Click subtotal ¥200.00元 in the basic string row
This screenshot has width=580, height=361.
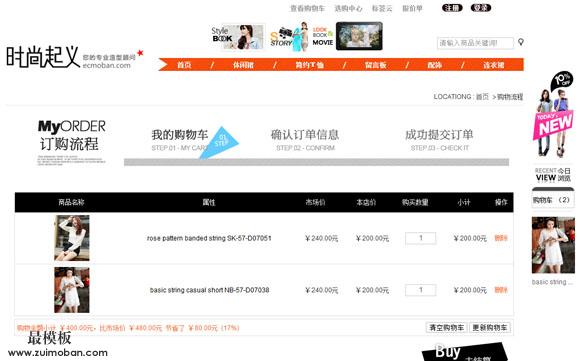[x=470, y=290]
